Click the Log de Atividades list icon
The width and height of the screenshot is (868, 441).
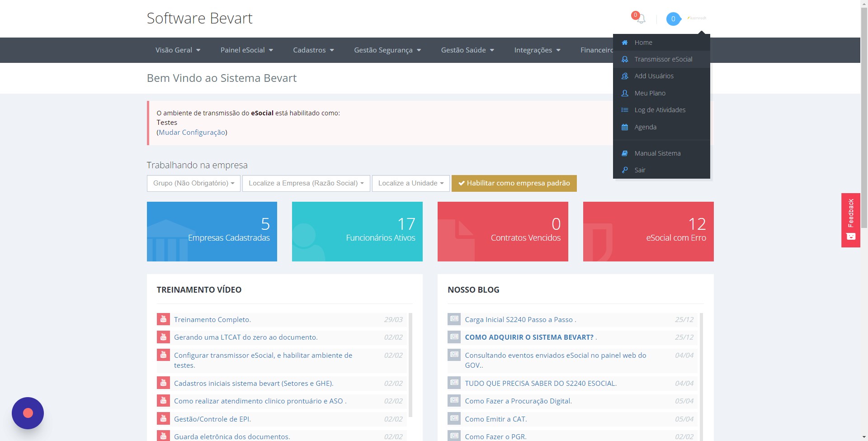click(625, 110)
